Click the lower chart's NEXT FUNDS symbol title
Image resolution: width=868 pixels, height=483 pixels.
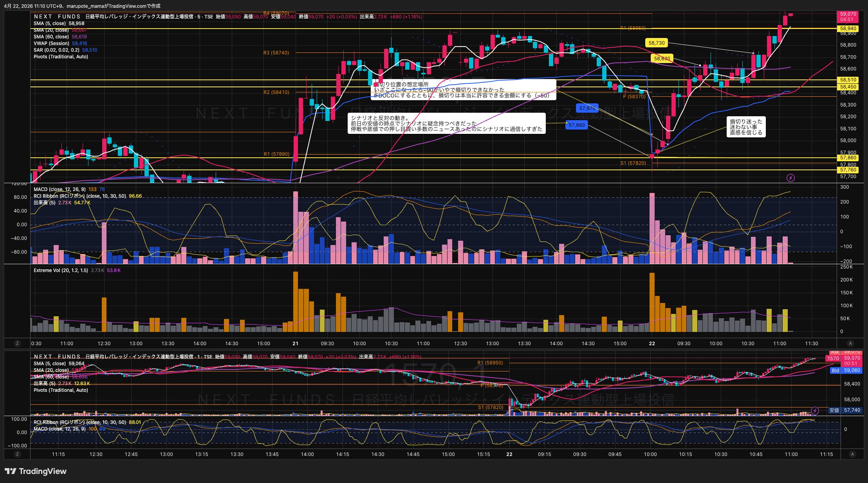[57, 357]
